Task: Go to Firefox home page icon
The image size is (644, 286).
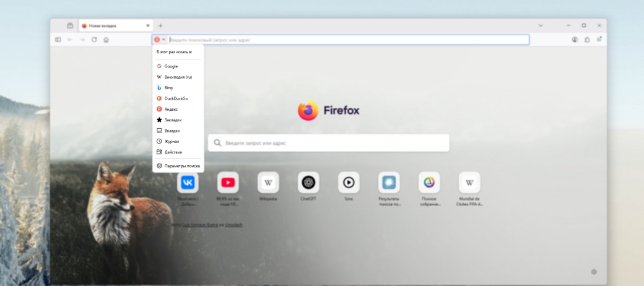Action: tap(106, 40)
